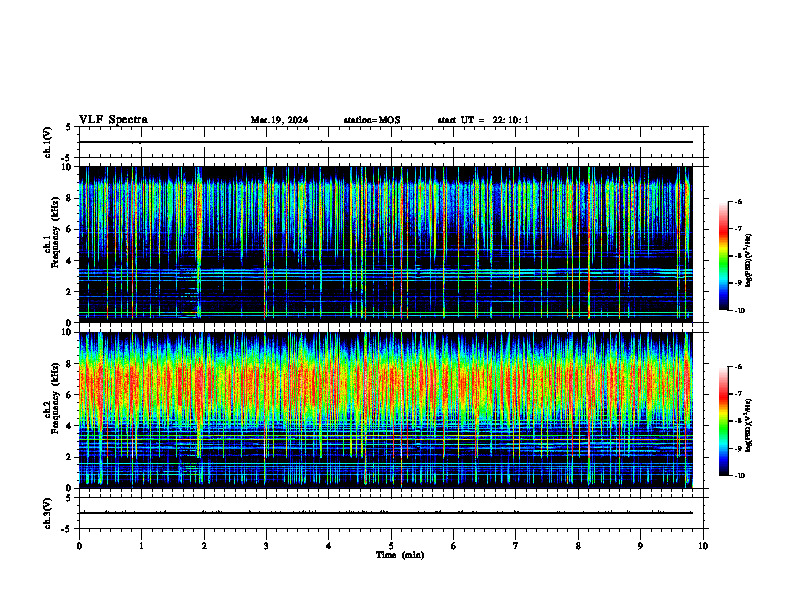The height and width of the screenshot is (612, 792).
Task: Click the "-10" label on ch.1 color bar
Action: coord(739,311)
